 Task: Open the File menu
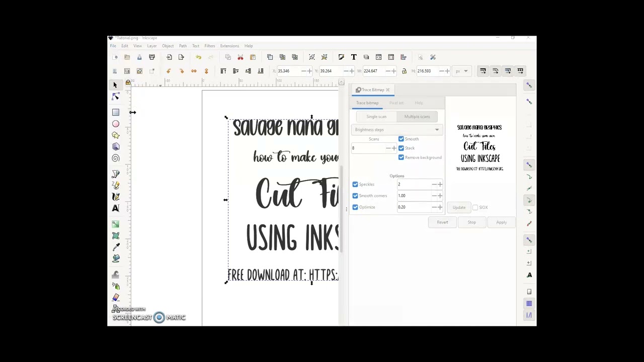click(113, 46)
